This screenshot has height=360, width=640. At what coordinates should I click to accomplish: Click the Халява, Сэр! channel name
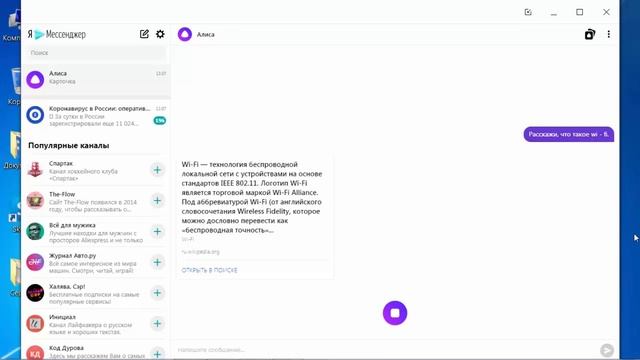click(67, 287)
